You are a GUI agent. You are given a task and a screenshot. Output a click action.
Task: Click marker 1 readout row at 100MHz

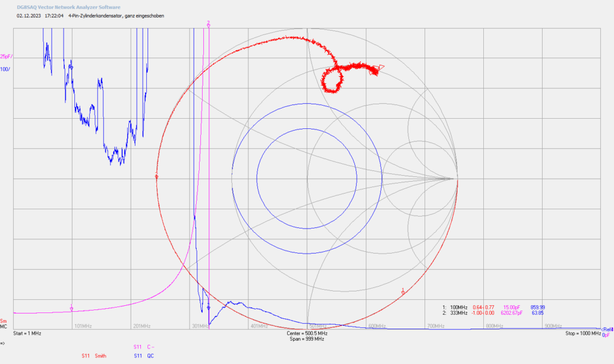(493, 308)
